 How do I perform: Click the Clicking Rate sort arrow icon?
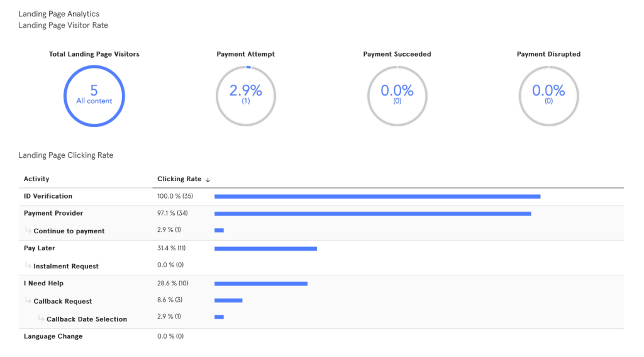[208, 180]
